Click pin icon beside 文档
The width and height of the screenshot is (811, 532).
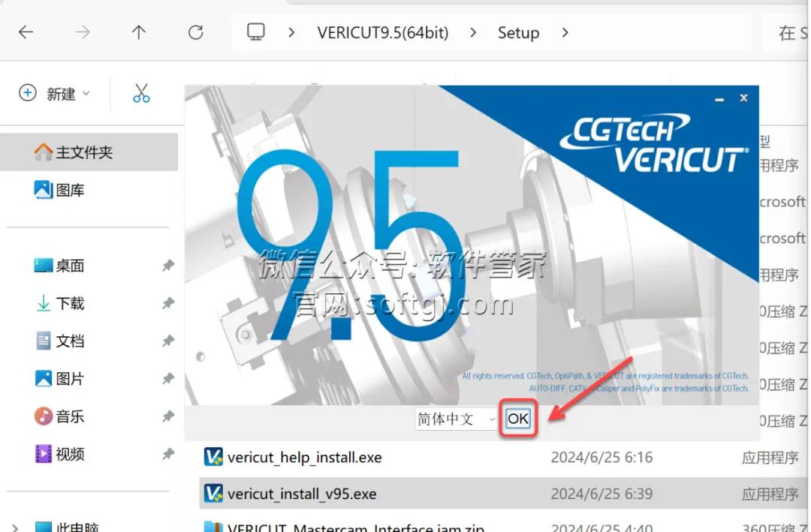(x=167, y=341)
